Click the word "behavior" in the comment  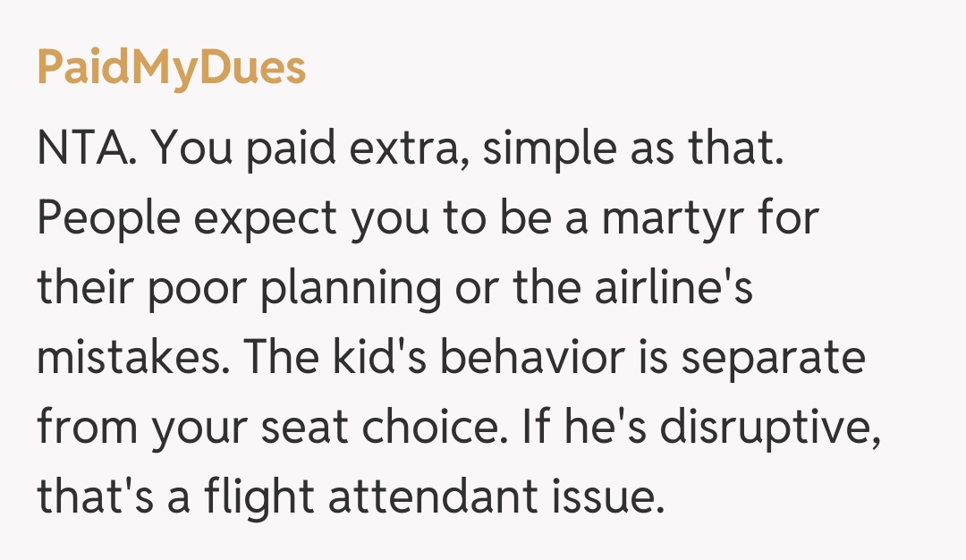click(544, 358)
